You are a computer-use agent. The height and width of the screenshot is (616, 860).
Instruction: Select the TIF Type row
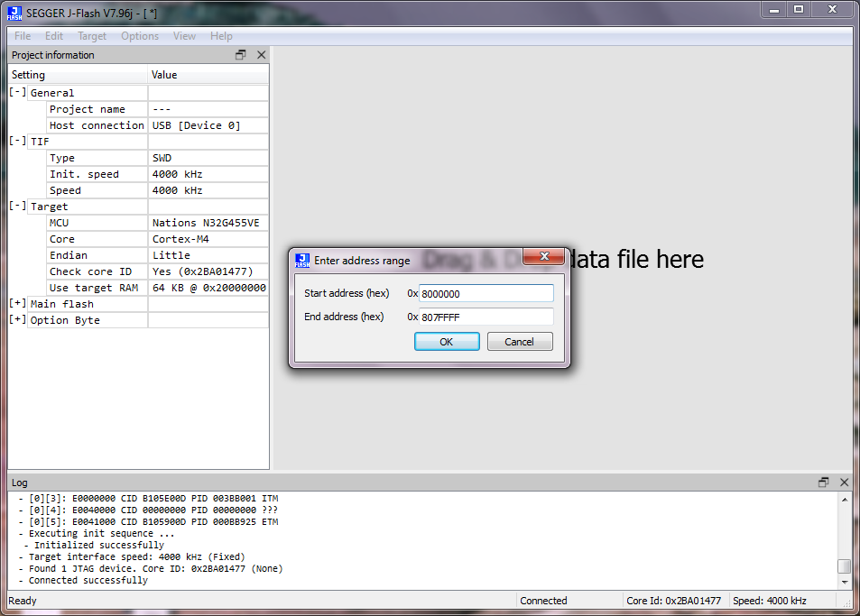click(x=157, y=158)
